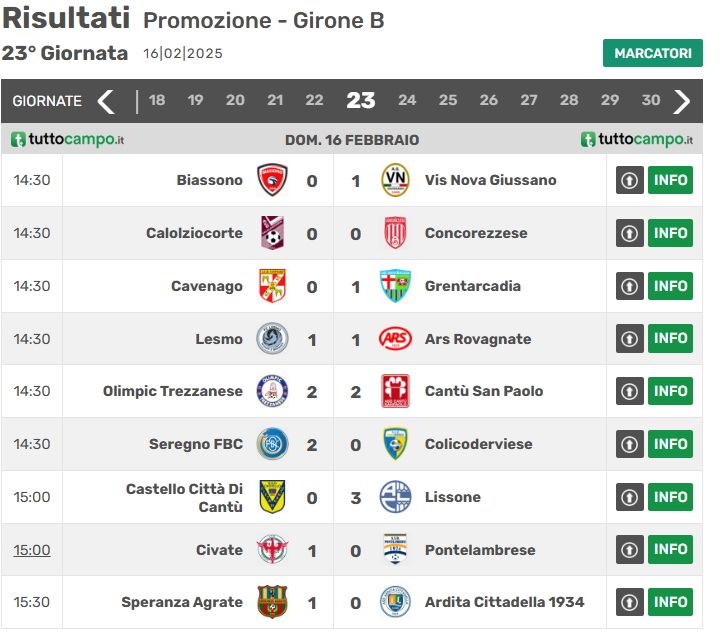This screenshot has width=721, height=637.
Task: Select giornata 22 in the round bar
Action: pos(314,100)
